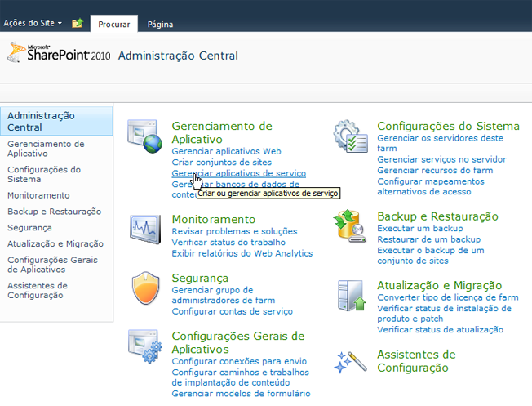The height and width of the screenshot is (406, 532).
Task: Open the Ações do Site dropdown menu
Action: 33,23
